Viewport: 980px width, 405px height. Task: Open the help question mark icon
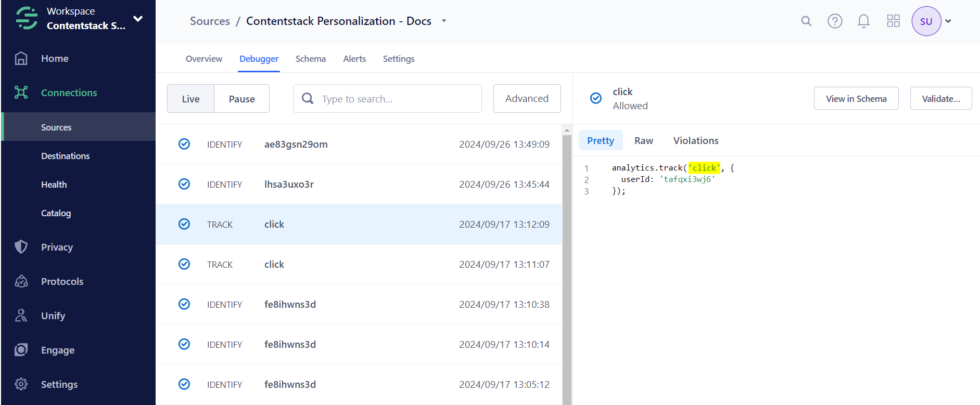point(835,21)
